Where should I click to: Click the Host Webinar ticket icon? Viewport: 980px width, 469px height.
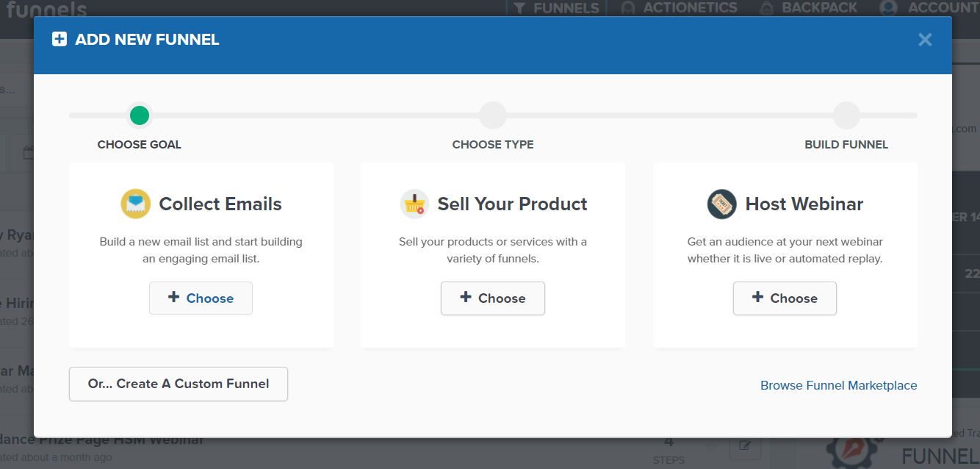tap(722, 204)
